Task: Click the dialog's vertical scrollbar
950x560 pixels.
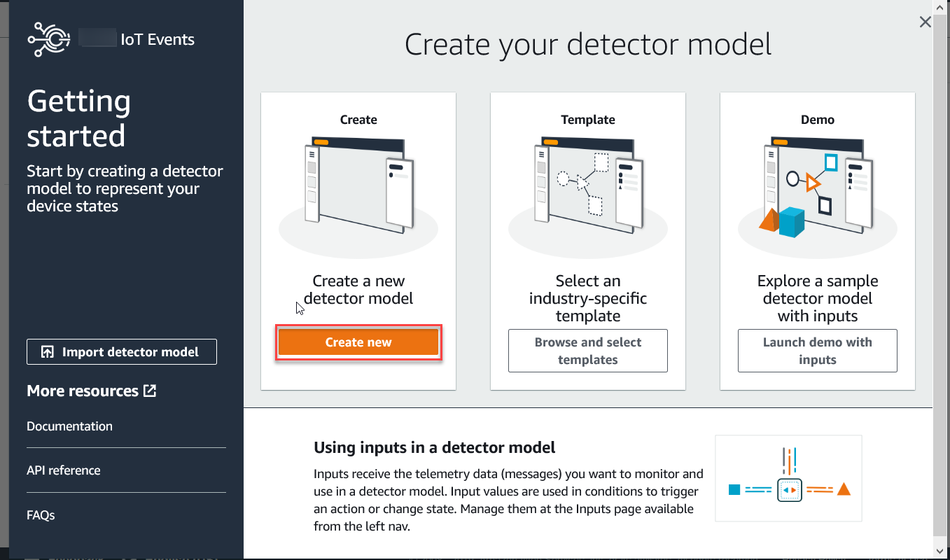Action: pyautogui.click(x=941, y=280)
